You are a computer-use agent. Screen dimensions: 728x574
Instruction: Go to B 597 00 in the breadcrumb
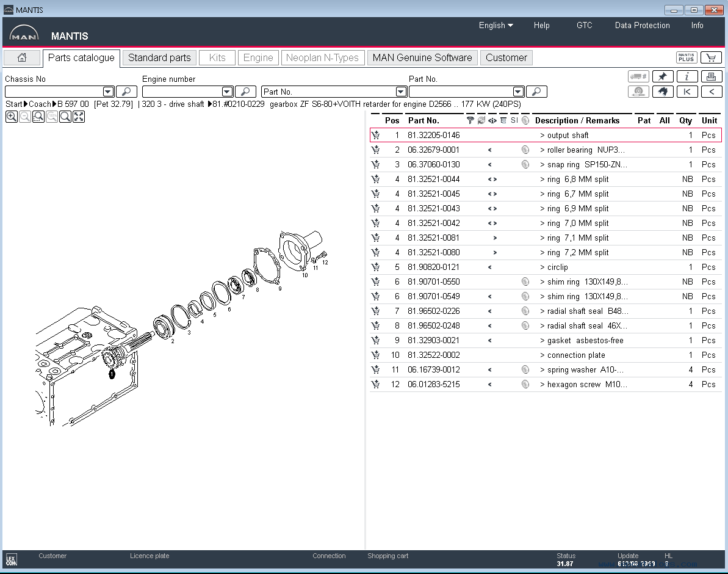tap(73, 104)
